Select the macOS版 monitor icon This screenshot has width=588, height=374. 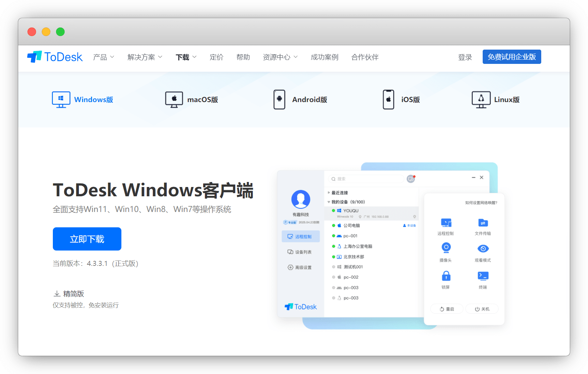pos(174,100)
